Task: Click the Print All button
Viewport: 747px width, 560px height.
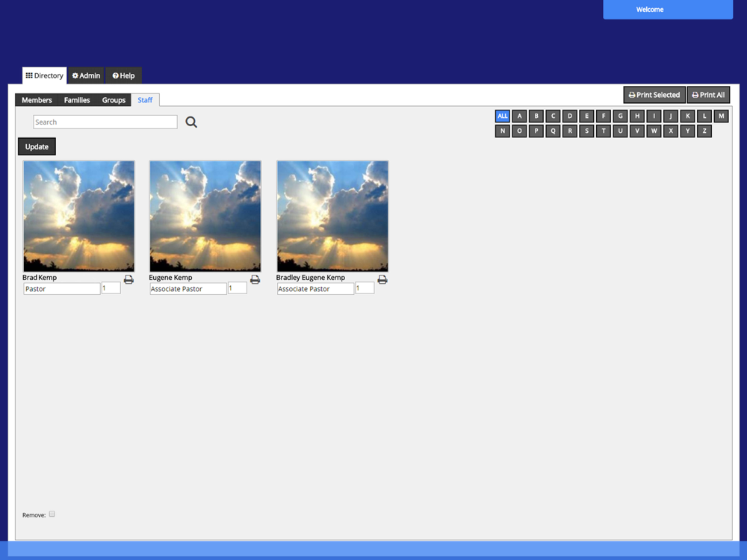Action: (x=708, y=95)
